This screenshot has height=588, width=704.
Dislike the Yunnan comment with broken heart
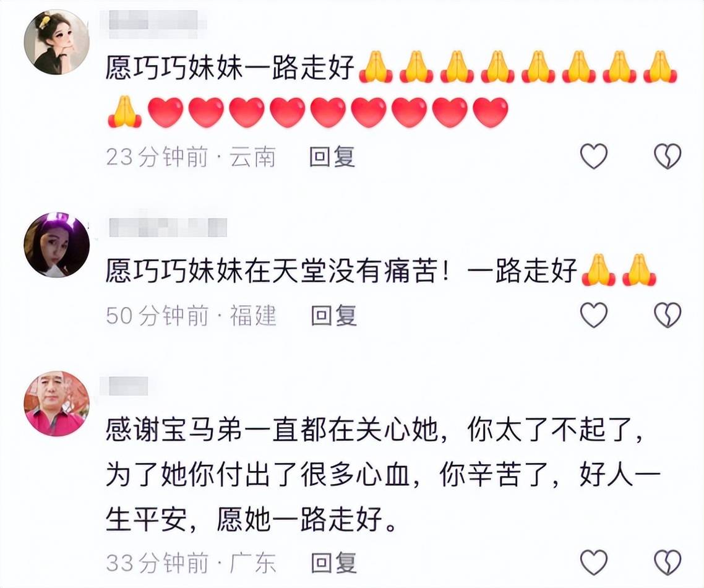coord(668,156)
